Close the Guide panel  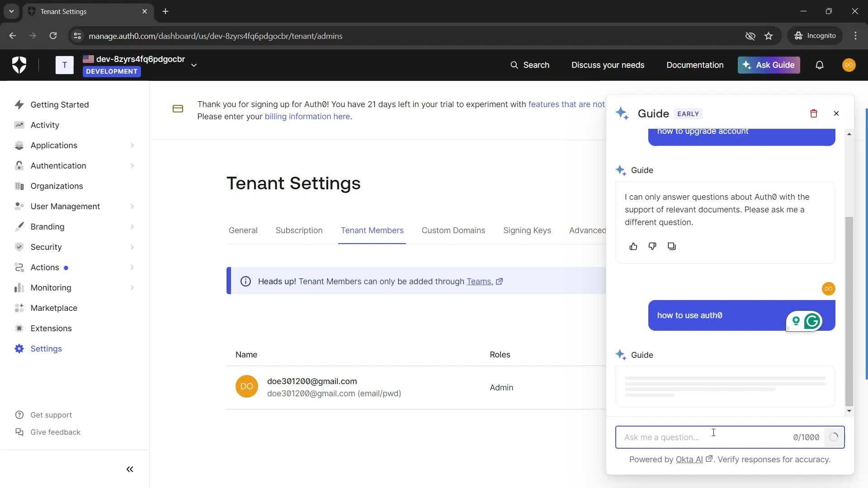(x=836, y=113)
